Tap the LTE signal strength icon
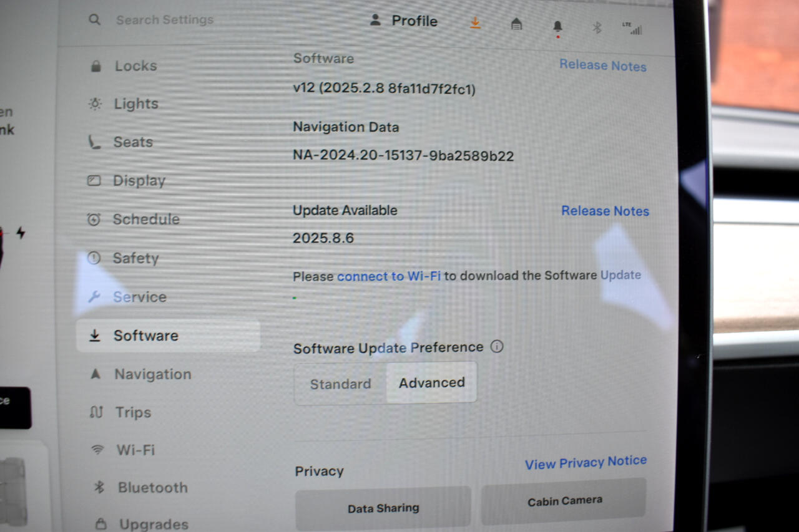This screenshot has height=532, width=799. (632, 28)
